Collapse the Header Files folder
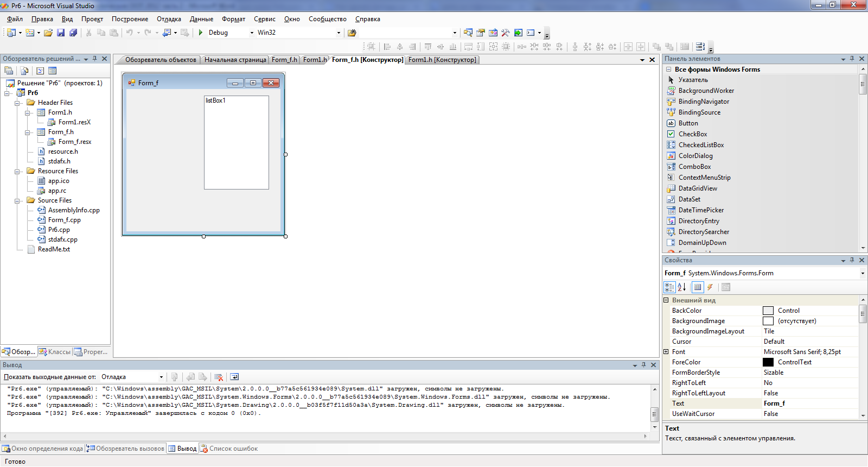This screenshot has width=868, height=467. pos(18,103)
